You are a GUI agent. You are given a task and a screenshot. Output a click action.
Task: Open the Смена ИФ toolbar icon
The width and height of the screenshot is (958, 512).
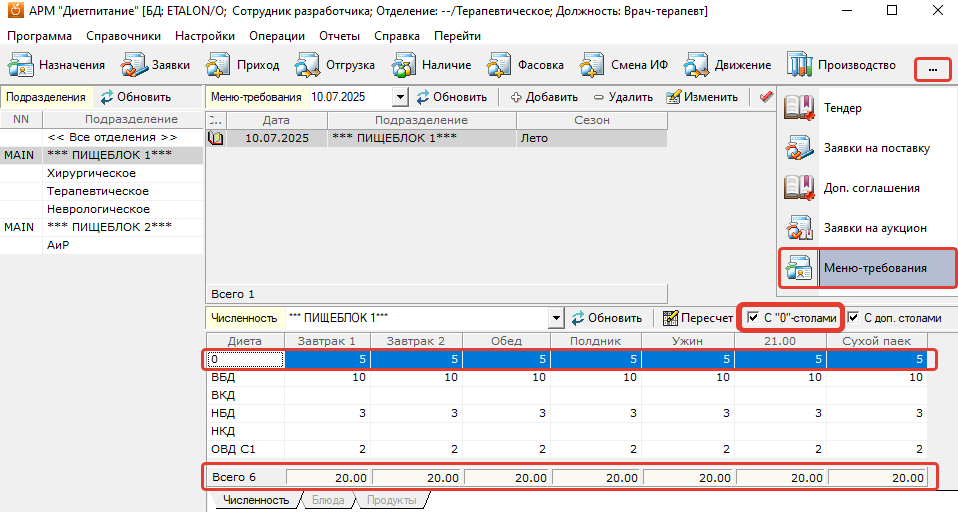591,65
